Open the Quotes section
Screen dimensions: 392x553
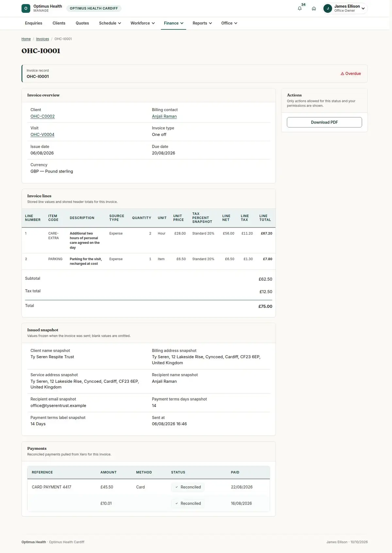click(x=82, y=23)
